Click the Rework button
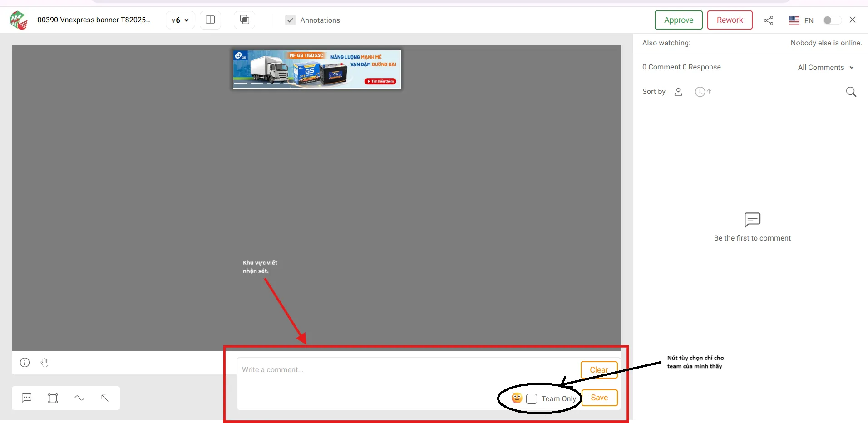 point(730,20)
